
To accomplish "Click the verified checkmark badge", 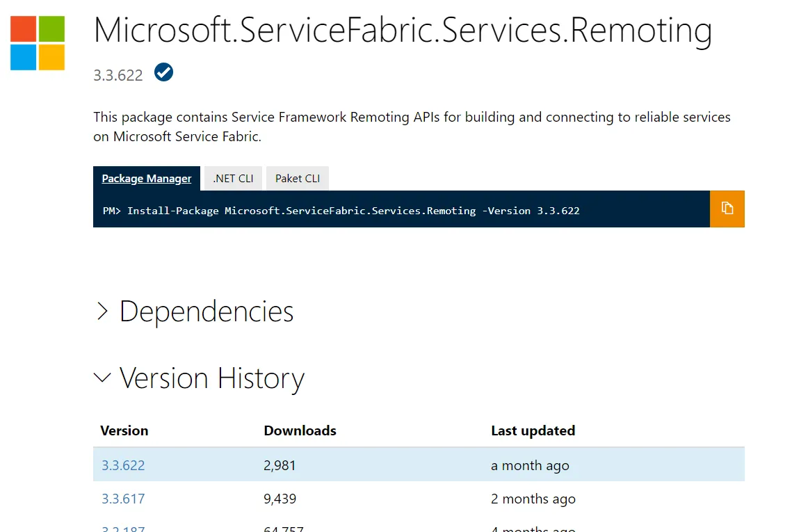I will 164,72.
